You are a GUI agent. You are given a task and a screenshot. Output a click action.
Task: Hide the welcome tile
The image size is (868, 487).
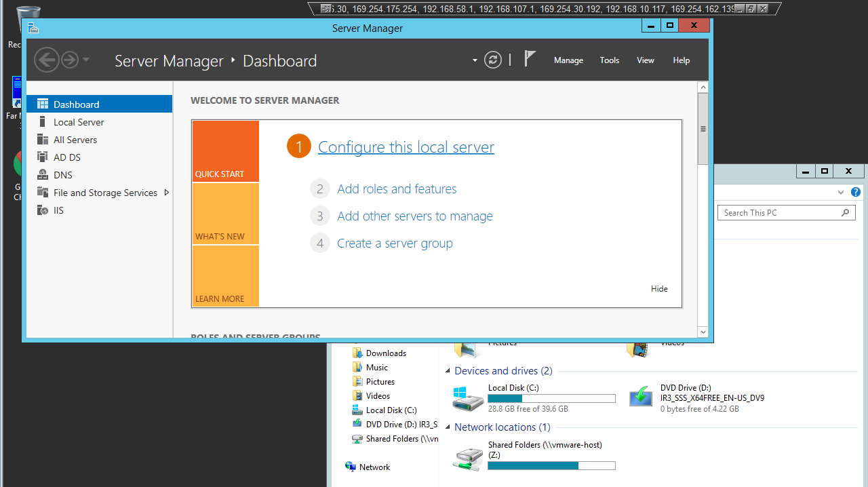[659, 289]
